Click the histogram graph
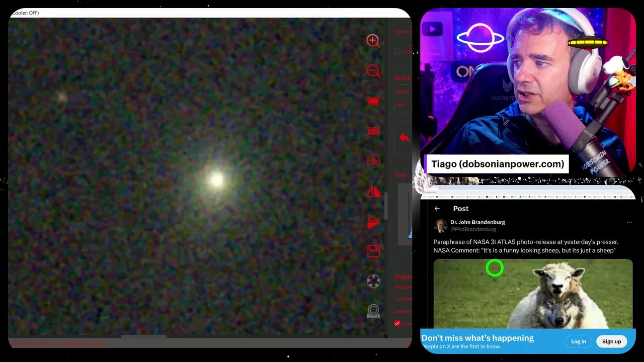The image size is (644, 362). pyautogui.click(x=405, y=214)
